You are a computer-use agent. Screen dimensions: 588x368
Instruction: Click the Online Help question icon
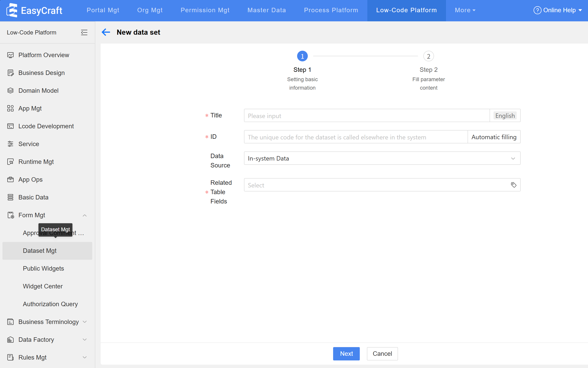537,10
